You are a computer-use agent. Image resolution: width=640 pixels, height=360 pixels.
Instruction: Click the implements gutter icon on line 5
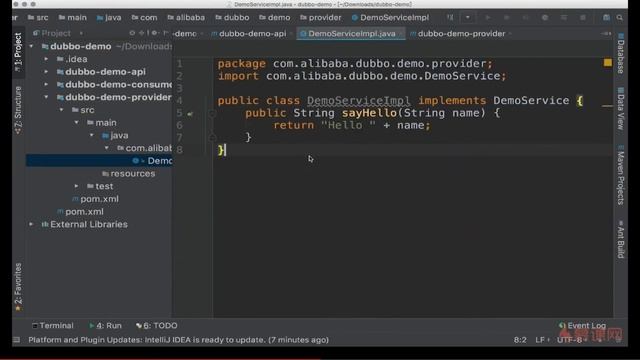click(190, 114)
